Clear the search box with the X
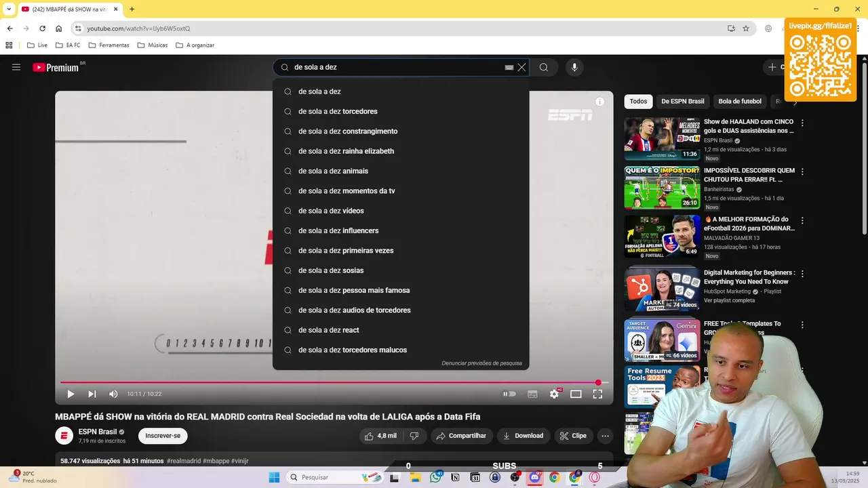Viewport: 868px width, 488px height. pos(521,67)
